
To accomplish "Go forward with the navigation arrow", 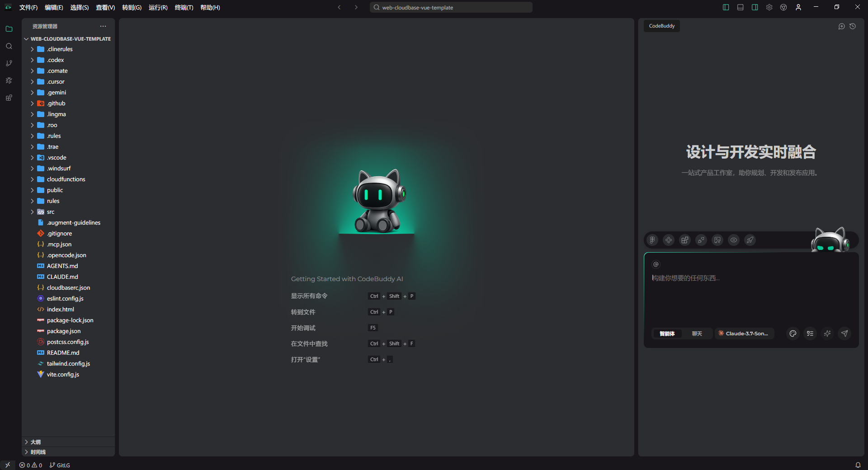I will (x=356, y=7).
